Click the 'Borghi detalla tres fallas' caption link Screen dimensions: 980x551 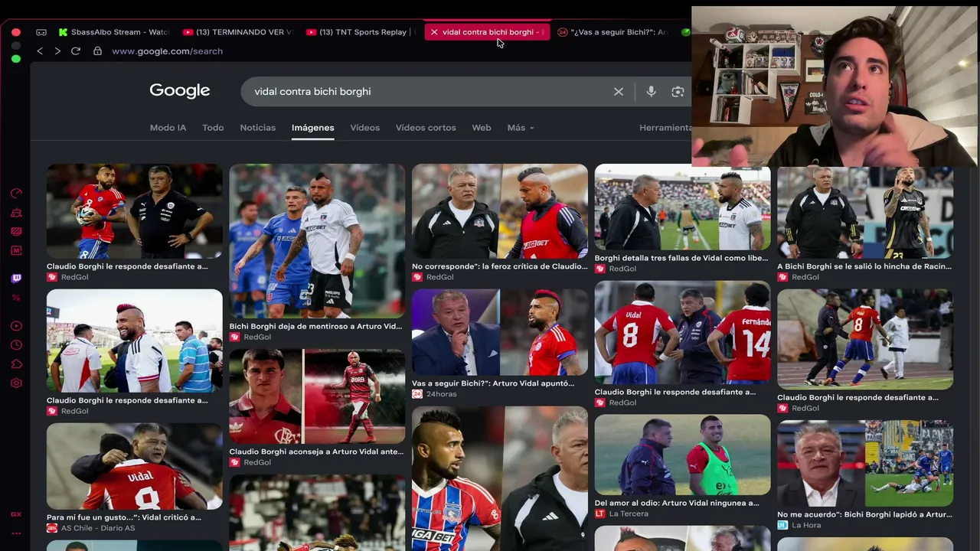(x=681, y=258)
